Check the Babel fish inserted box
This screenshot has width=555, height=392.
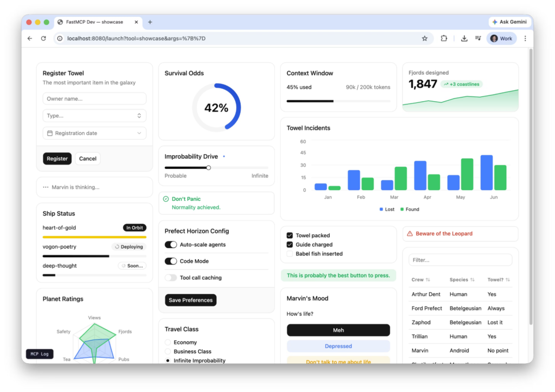coord(290,254)
